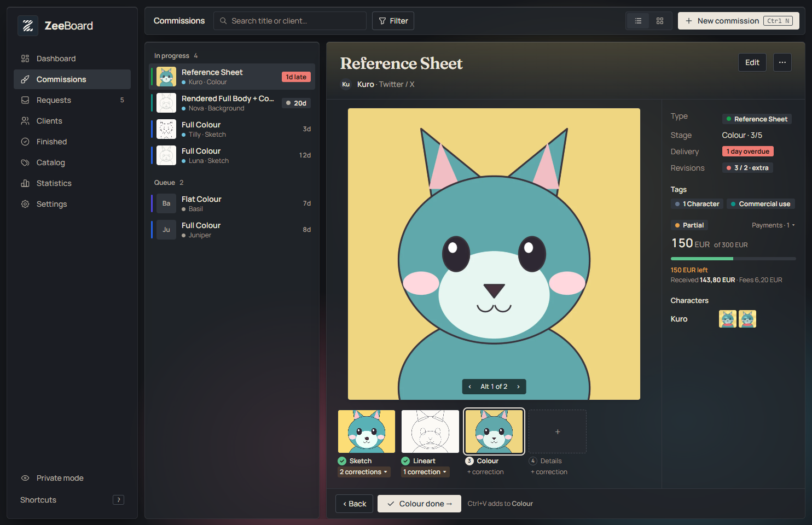Expand the Lineart 1 correction dropdown
Image resolution: width=812 pixels, height=525 pixels.
[x=425, y=472]
